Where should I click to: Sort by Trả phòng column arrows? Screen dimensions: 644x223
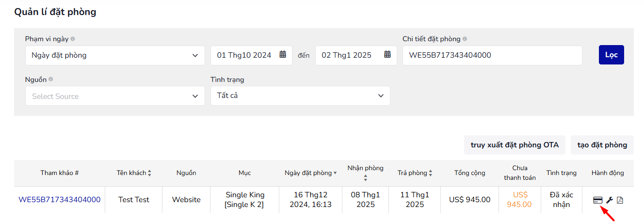click(431, 173)
